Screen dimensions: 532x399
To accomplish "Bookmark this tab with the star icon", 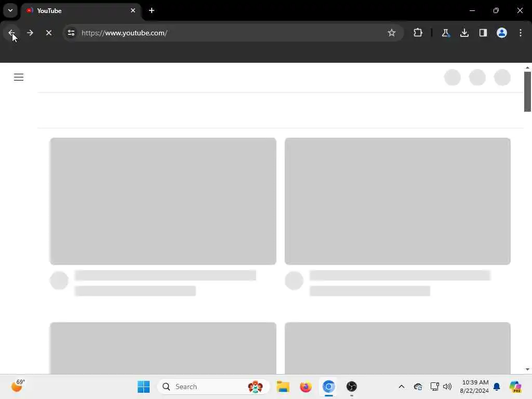I will (392, 33).
